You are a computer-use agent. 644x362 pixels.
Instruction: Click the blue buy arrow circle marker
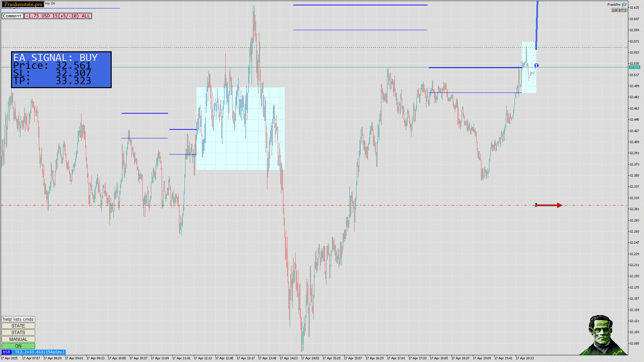point(536,65)
